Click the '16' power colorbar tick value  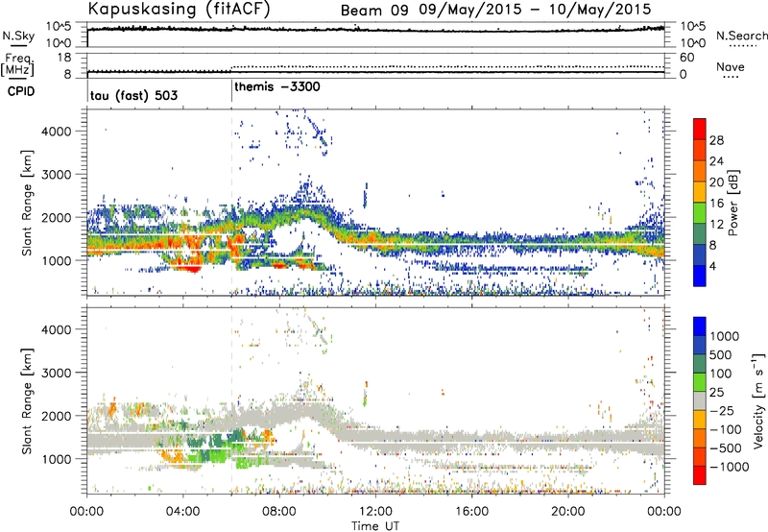pyautogui.click(x=716, y=204)
